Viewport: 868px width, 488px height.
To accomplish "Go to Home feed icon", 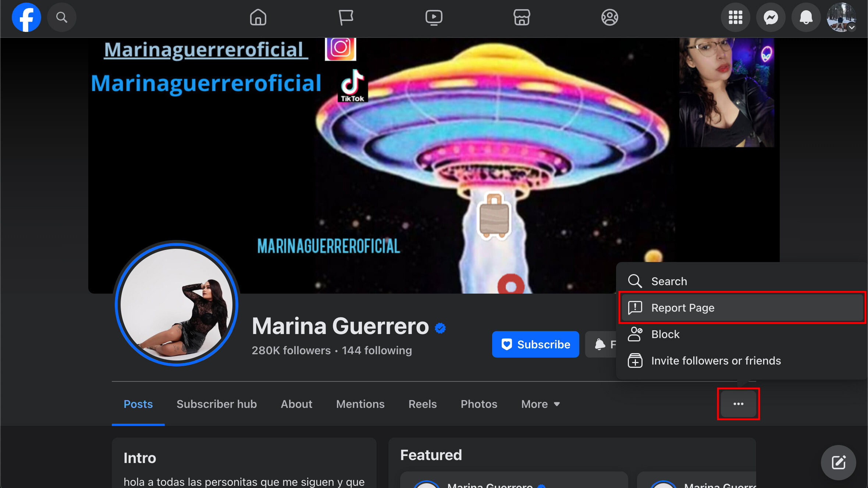I will click(x=258, y=17).
